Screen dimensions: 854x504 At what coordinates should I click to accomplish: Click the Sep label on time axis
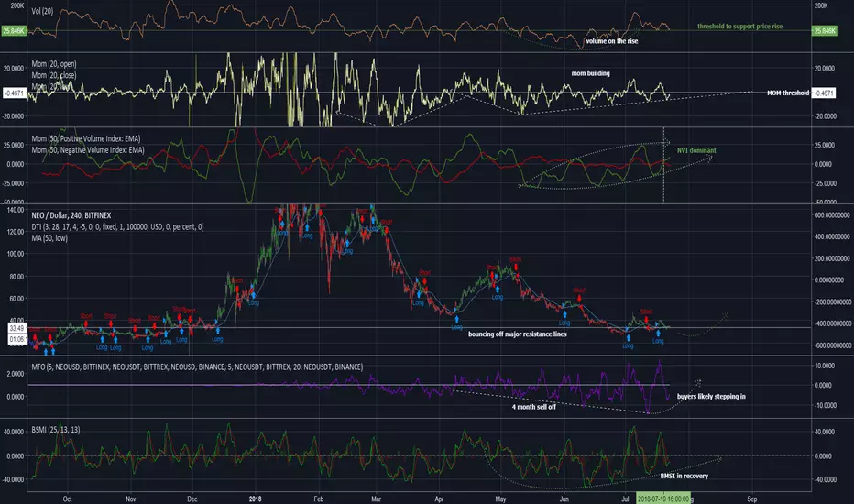[x=752, y=499]
